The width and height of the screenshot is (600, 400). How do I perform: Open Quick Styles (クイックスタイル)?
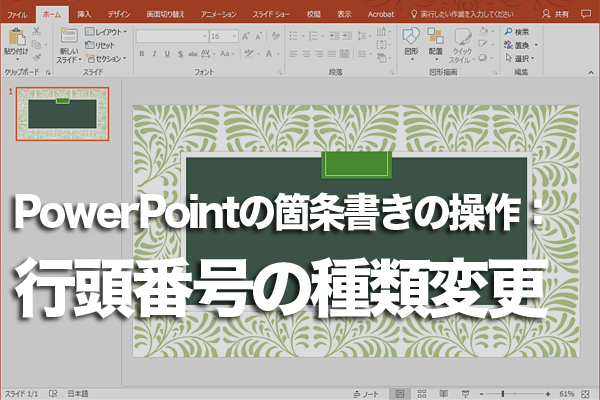462,45
